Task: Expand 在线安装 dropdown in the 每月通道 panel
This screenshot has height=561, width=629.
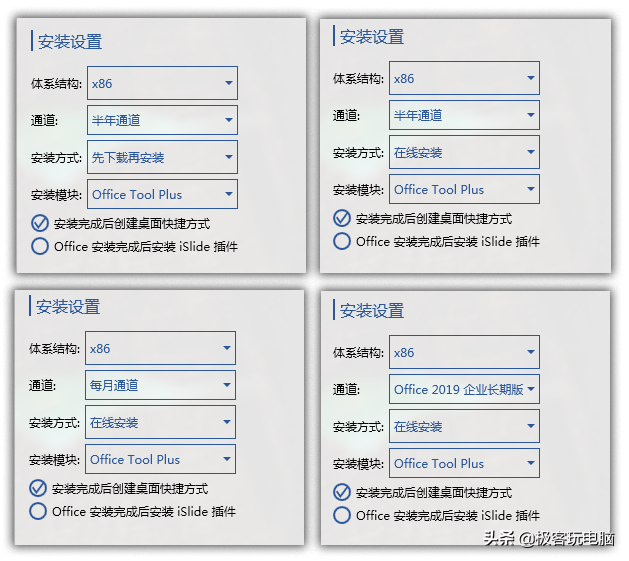Action: [x=160, y=422]
